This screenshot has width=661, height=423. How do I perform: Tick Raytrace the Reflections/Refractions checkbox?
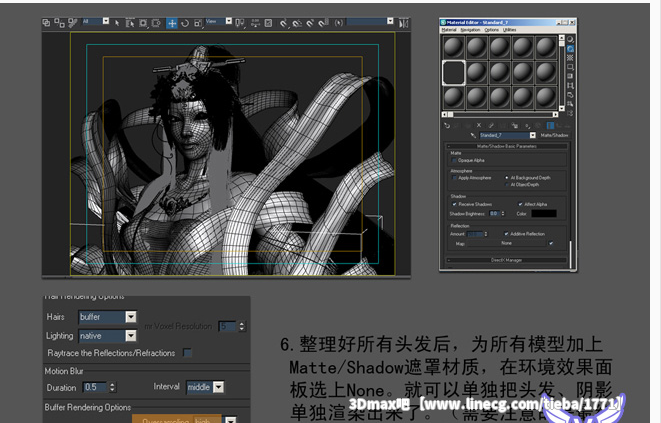click(187, 353)
